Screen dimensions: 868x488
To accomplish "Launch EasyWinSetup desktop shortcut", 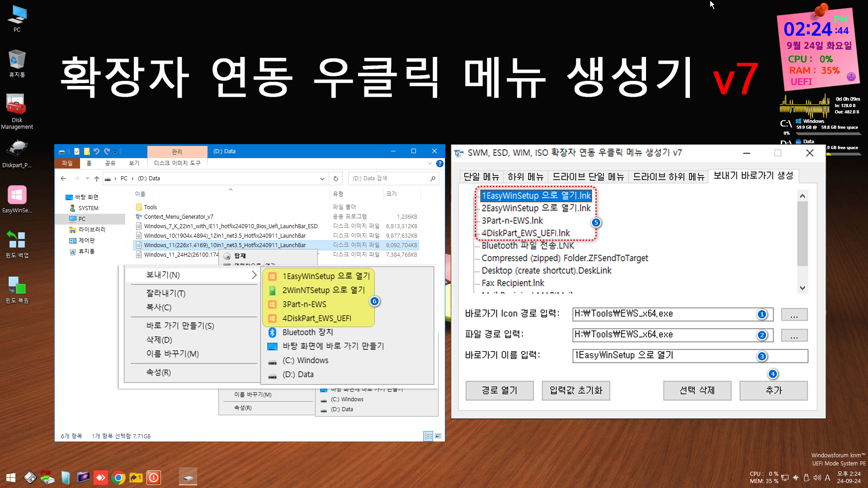I will 17,199.
